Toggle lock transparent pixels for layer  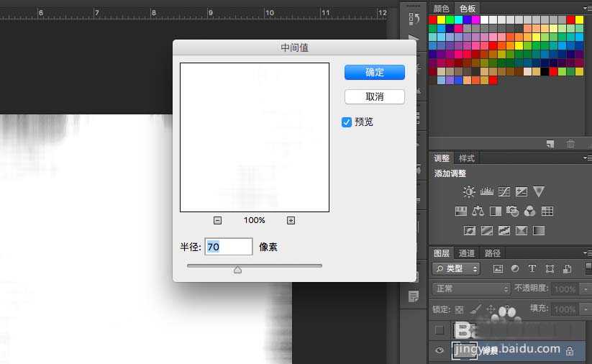tap(460, 309)
